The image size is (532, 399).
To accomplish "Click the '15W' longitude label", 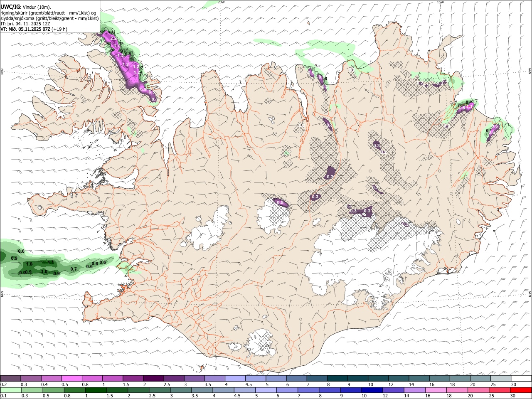I will pyautogui.click(x=440, y=2).
